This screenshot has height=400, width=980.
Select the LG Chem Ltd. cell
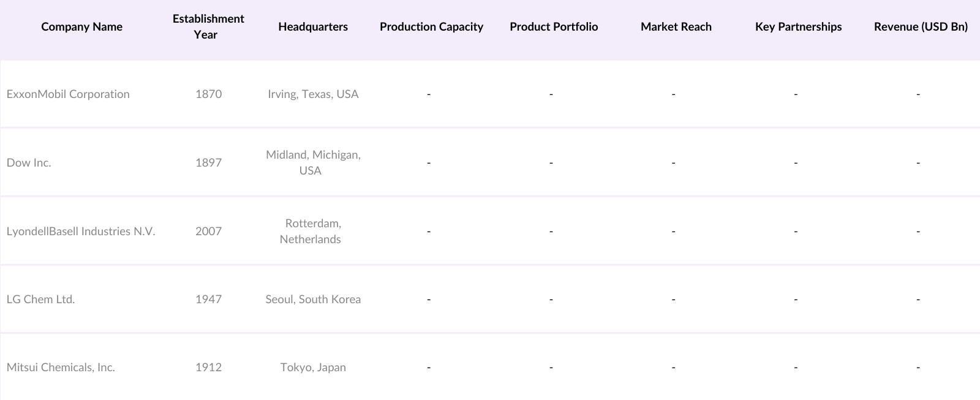pos(40,300)
